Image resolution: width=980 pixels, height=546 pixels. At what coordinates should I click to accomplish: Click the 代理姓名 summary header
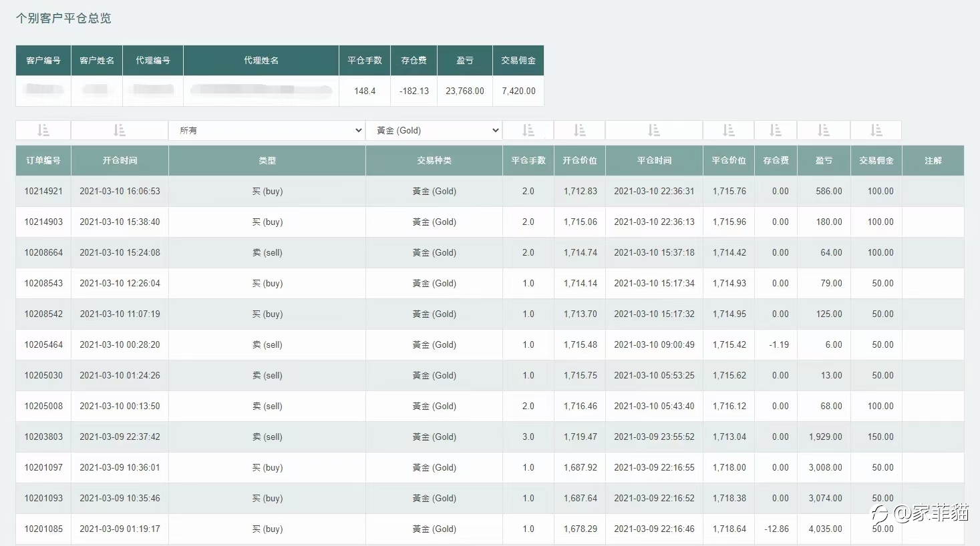click(x=261, y=60)
